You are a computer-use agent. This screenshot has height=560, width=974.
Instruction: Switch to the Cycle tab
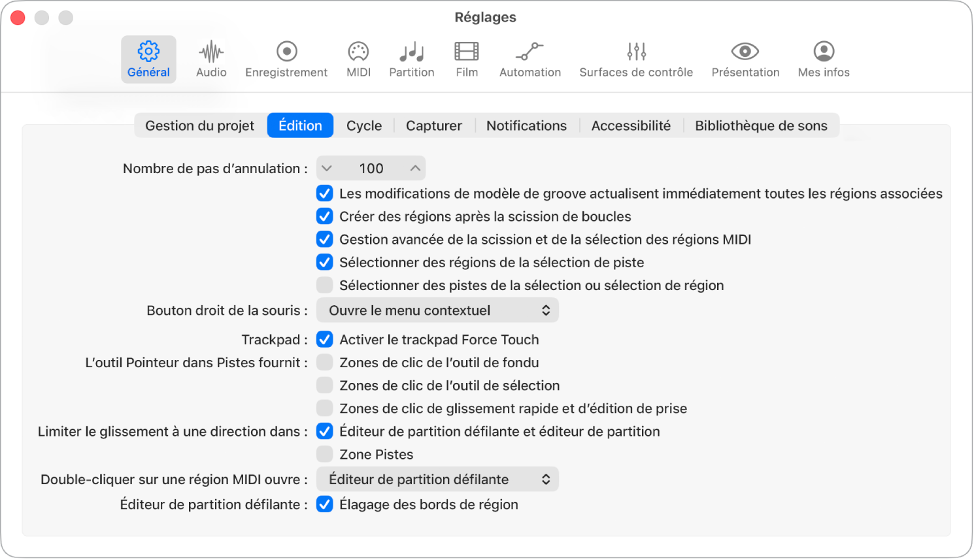363,125
